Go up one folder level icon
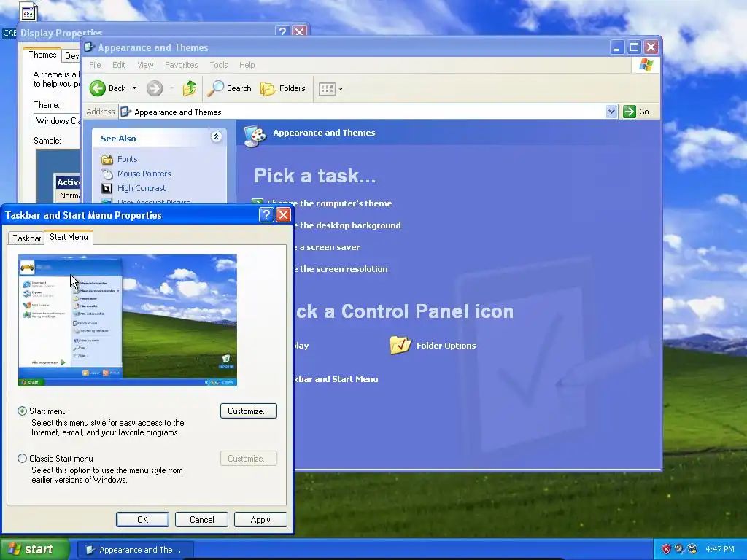The height and width of the screenshot is (560, 747). [x=190, y=88]
